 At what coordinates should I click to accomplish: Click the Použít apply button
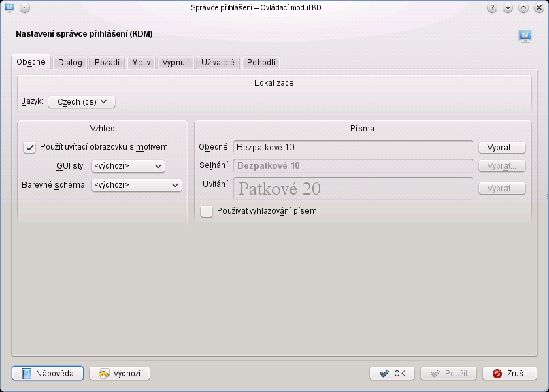pos(449,374)
